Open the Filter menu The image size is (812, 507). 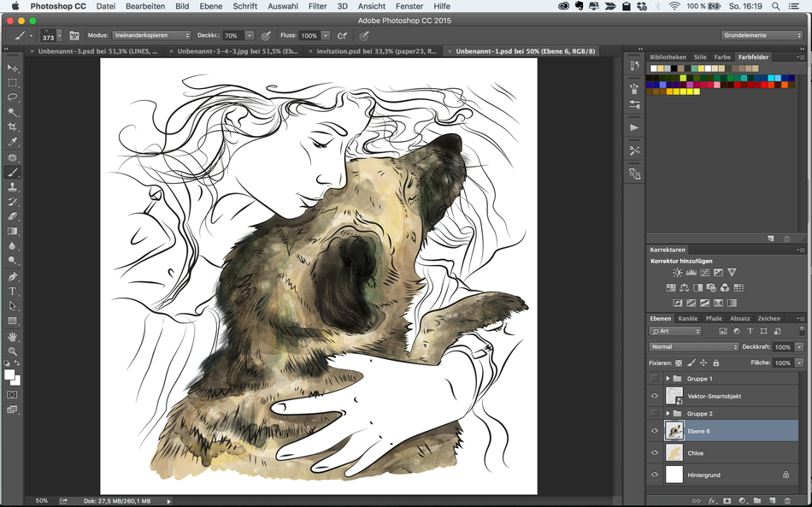tap(317, 6)
